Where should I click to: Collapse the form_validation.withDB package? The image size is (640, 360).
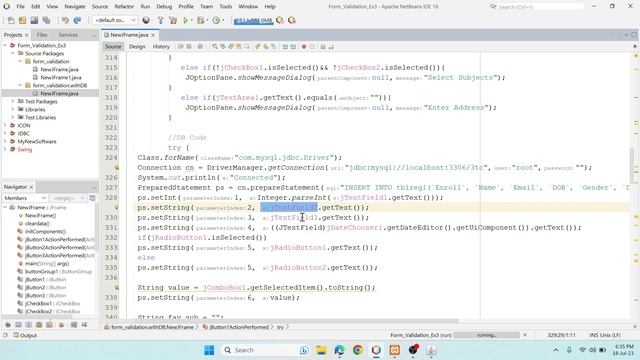pyautogui.click(x=20, y=85)
